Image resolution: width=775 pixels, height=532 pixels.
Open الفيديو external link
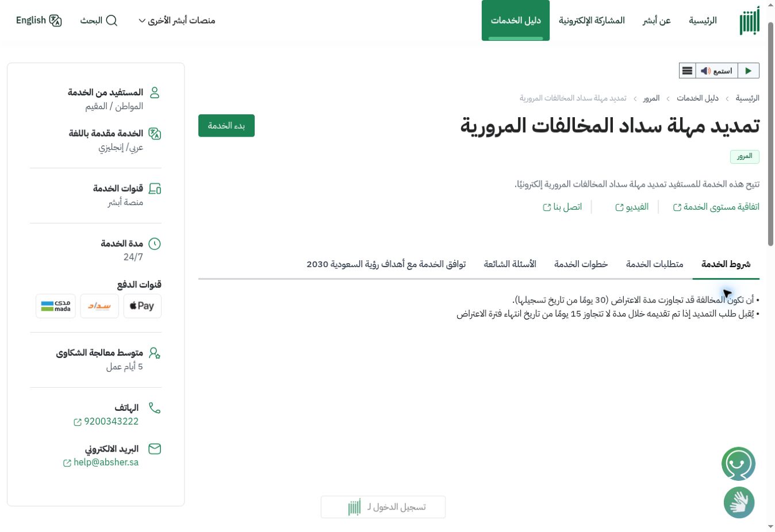click(x=632, y=207)
